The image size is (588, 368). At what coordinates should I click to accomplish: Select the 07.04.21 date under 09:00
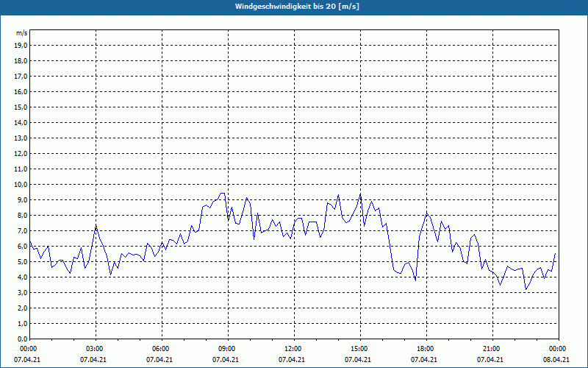pos(226,360)
